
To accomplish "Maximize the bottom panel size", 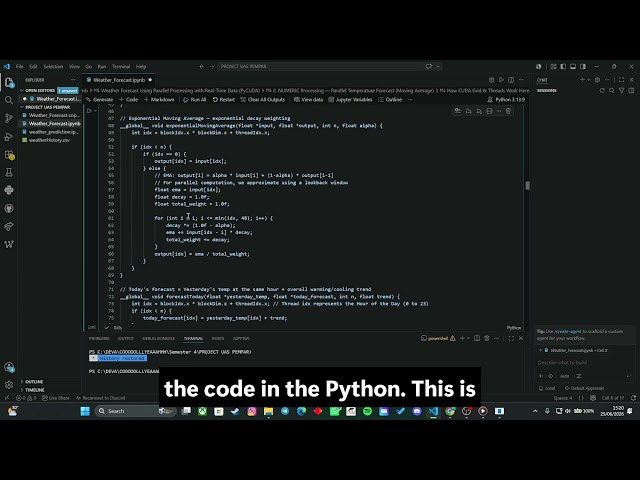I will 511,338.
